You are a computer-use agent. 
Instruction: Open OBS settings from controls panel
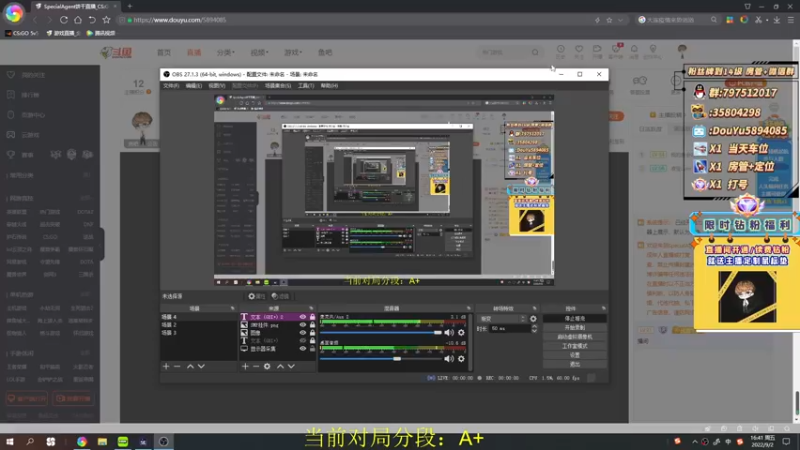tap(574, 355)
